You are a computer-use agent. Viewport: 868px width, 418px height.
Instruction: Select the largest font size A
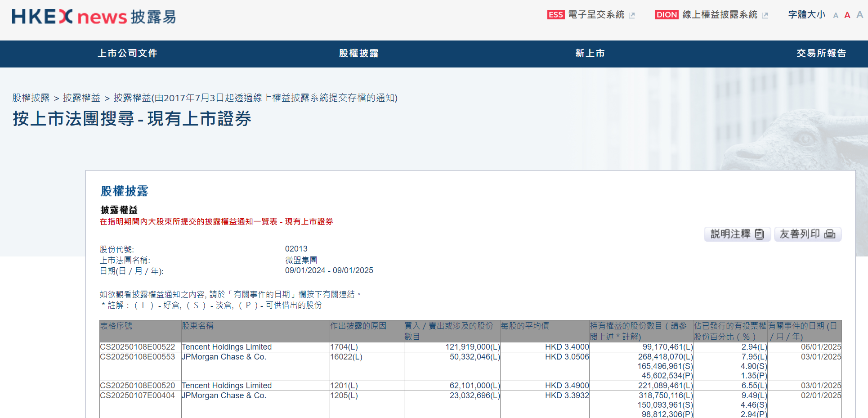coord(859,15)
